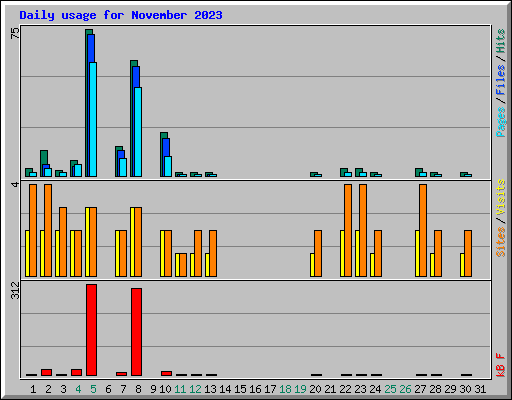Click day label 24 on the axis
The height and width of the screenshot is (400, 512).
coord(375,389)
